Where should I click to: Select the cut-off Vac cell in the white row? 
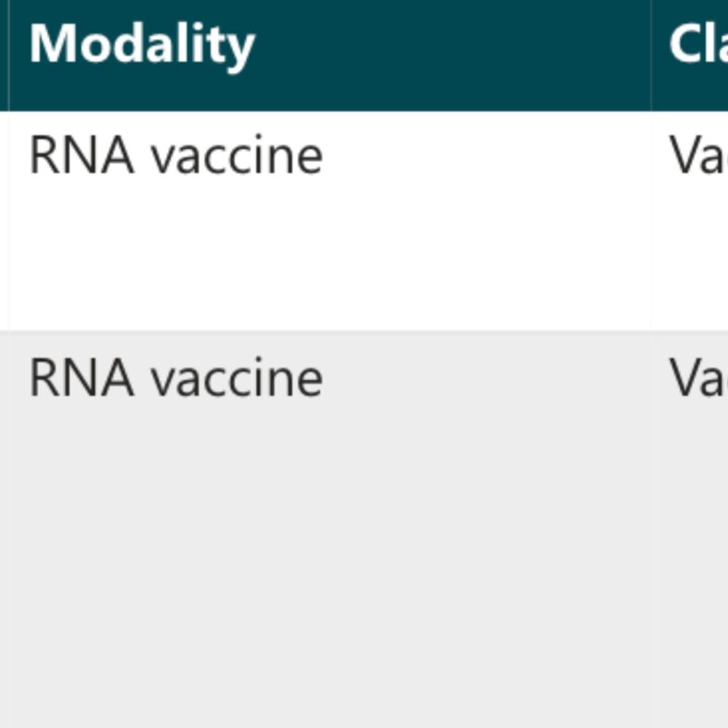[698, 155]
